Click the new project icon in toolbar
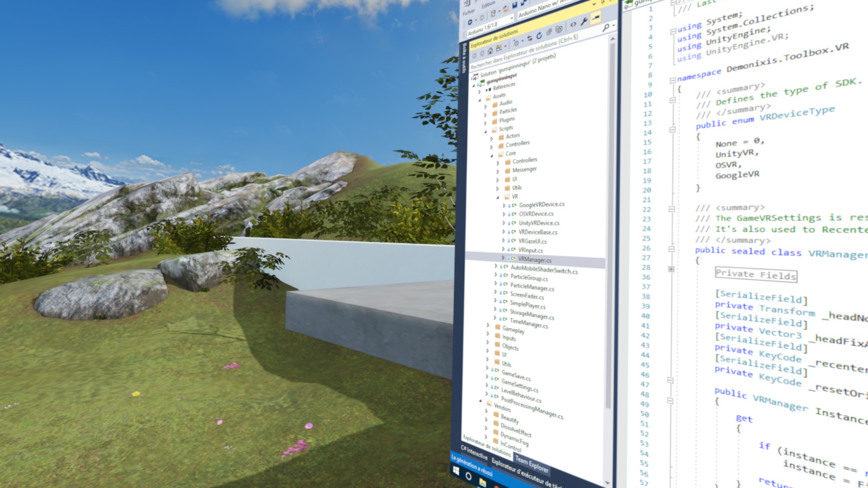The height and width of the screenshot is (488, 868). click(x=494, y=13)
